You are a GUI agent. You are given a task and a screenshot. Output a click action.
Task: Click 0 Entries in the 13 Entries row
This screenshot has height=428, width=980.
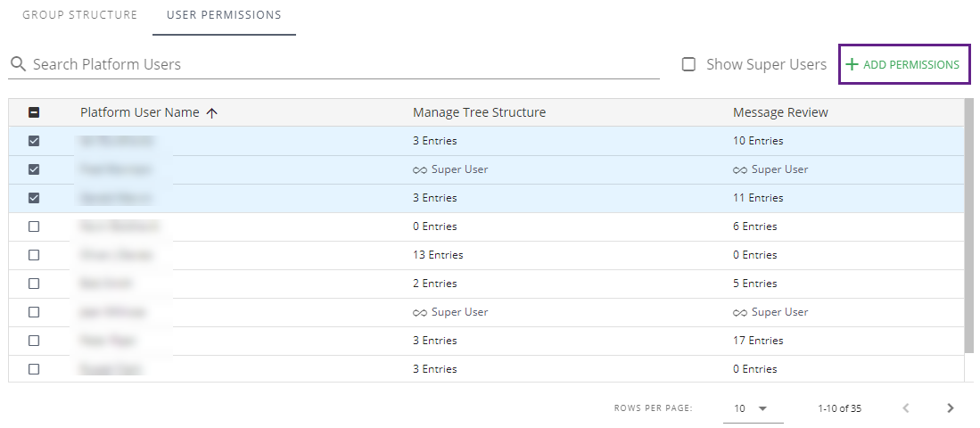[x=755, y=255]
